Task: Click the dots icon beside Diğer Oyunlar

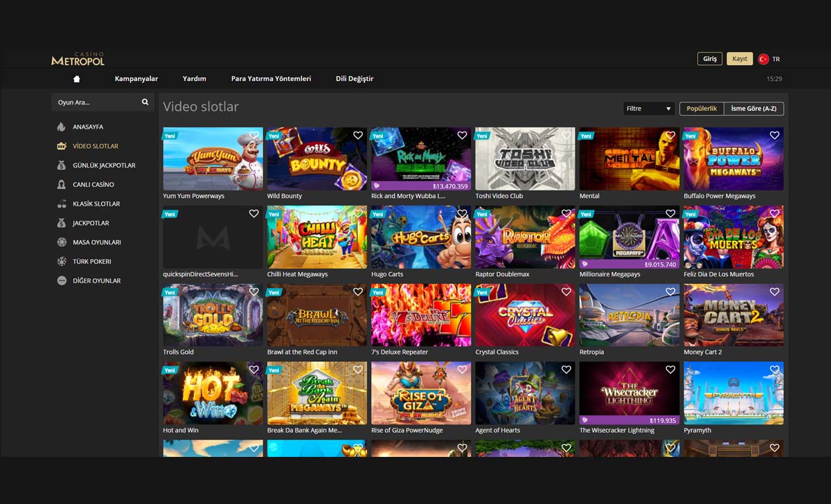Action: [x=62, y=280]
